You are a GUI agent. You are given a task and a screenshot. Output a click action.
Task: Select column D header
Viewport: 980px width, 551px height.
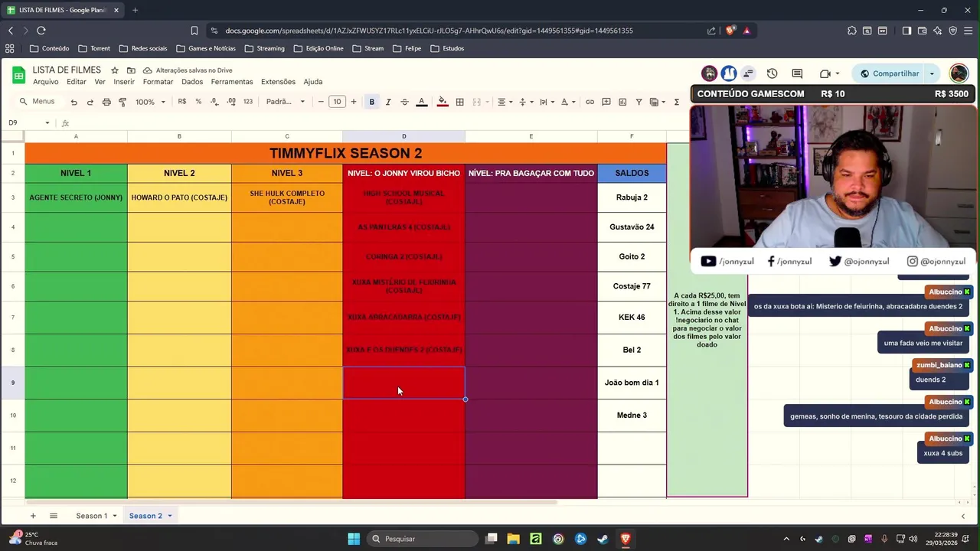coord(403,136)
